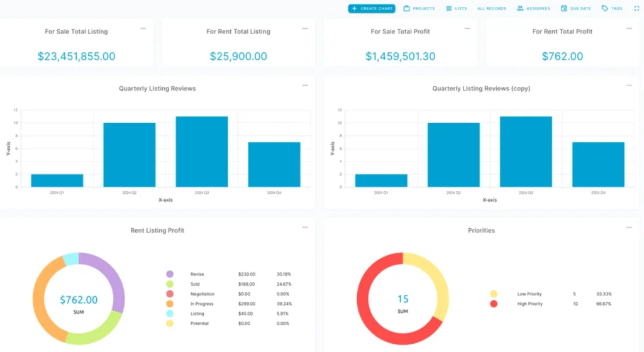Click the $23,451,855.00 For Sale total value
This screenshot has height=352, width=644.
[77, 57]
